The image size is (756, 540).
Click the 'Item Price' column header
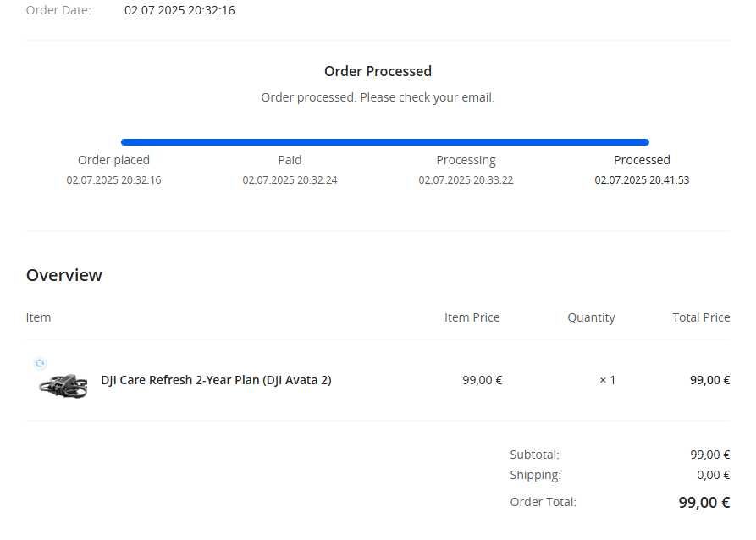coord(472,317)
